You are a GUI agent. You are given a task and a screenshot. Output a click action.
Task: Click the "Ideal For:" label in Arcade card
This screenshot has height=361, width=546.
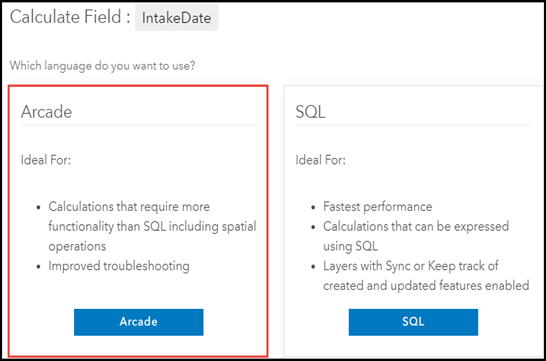(x=46, y=160)
